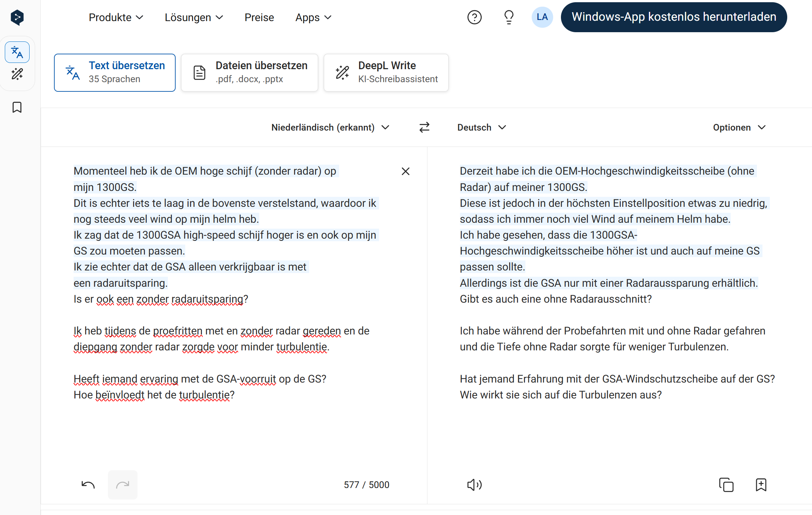
Task: Click the lightbulb tips icon
Action: (x=509, y=17)
